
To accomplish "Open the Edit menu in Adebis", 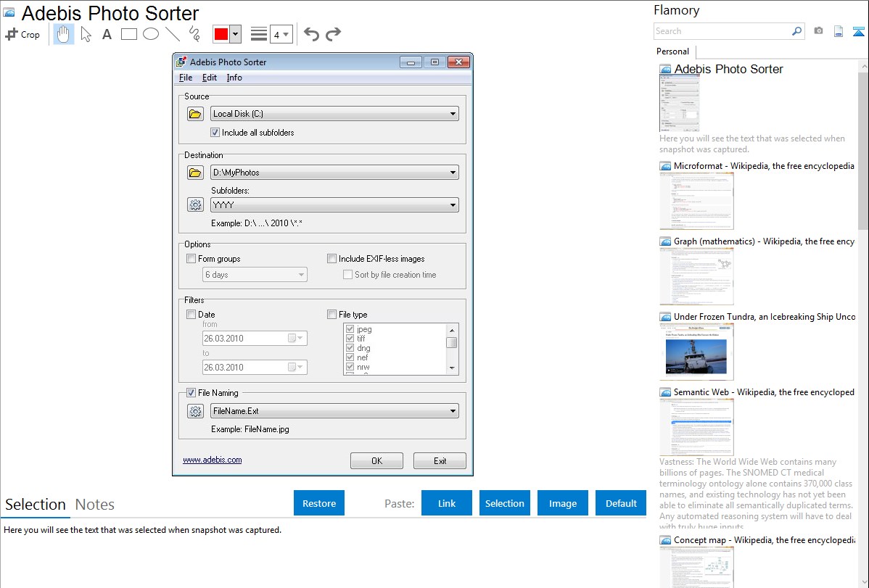I will pos(210,78).
